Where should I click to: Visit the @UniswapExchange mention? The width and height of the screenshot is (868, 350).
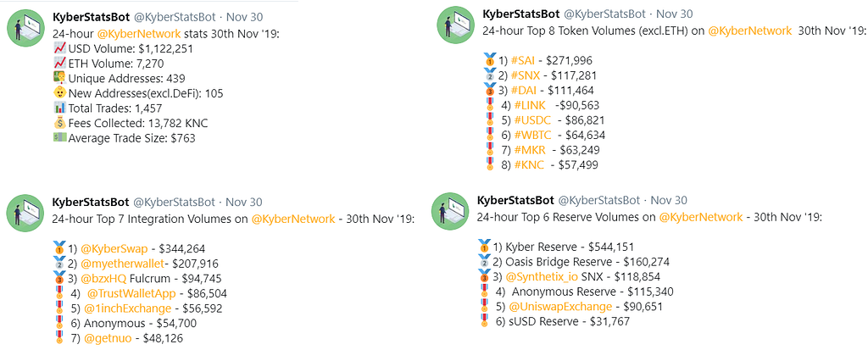coord(560,306)
